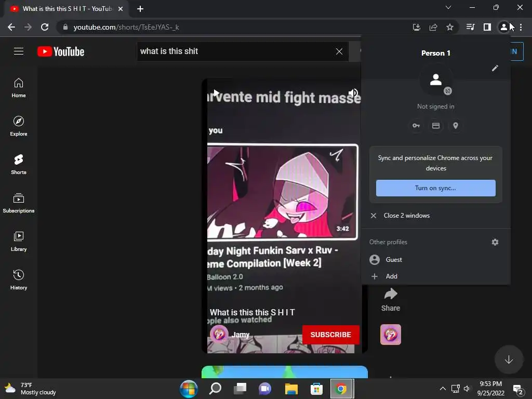Go to next Short with down arrow
This screenshot has height=399, width=532.
[509, 360]
